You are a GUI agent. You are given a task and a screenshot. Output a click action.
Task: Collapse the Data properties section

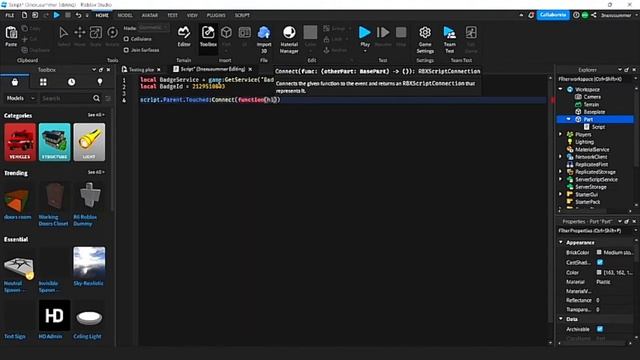(561, 319)
